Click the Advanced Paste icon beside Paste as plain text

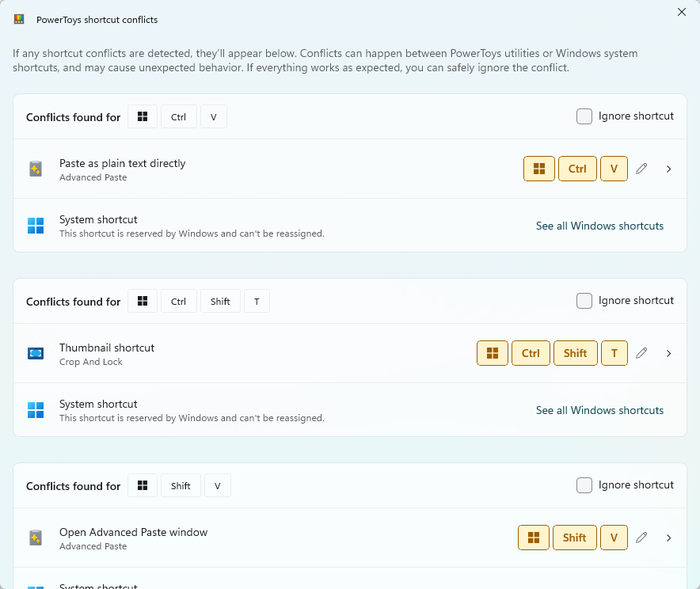pos(35,168)
